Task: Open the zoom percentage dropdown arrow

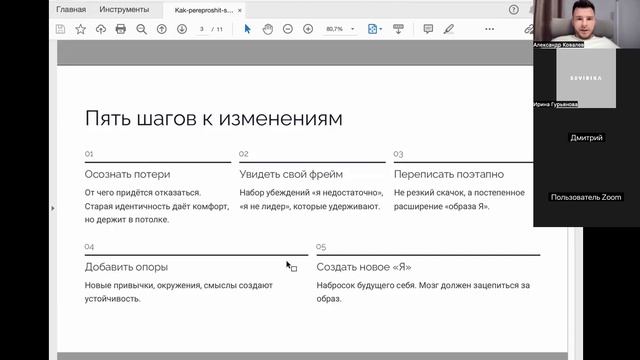Action: [353, 29]
